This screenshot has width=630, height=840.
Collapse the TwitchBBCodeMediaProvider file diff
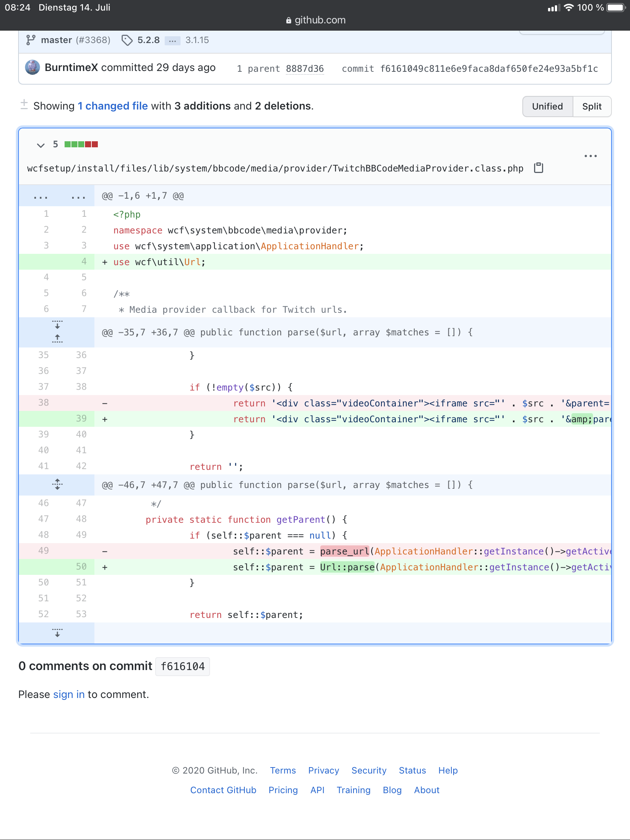pyautogui.click(x=41, y=145)
